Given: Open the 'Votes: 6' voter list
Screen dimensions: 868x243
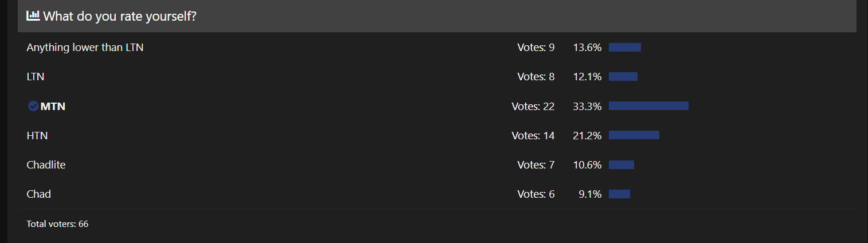Looking at the screenshot, I should coord(535,194).
